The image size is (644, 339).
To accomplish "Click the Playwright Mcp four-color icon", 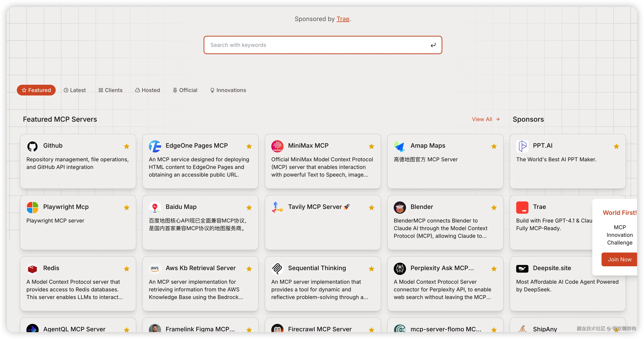I will click(x=32, y=208).
